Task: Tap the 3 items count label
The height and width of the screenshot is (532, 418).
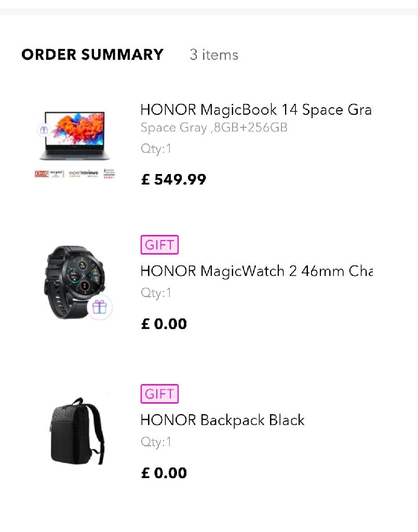Action: click(214, 55)
